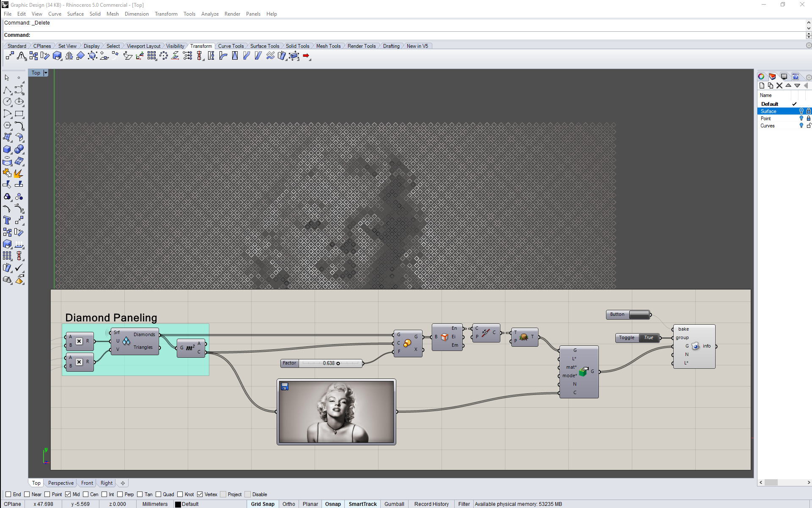Open the Transform menu
This screenshot has width=812, height=508.
[x=166, y=14]
